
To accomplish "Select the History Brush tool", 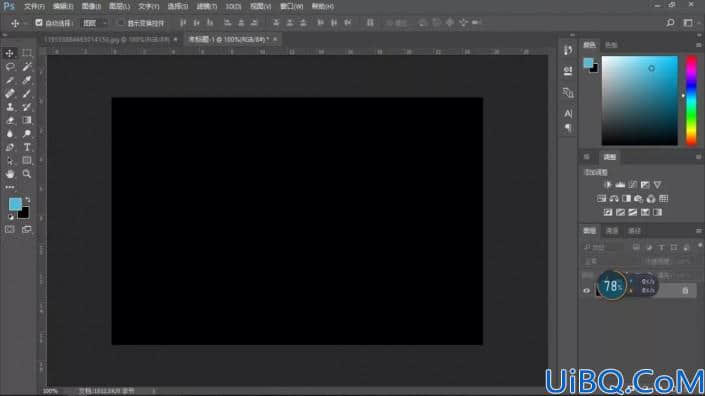I will (27, 107).
